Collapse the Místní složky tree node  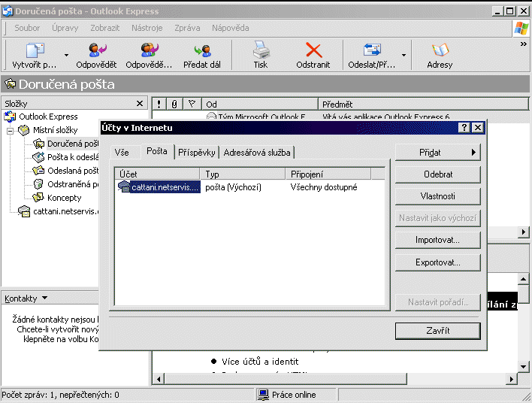11,130
